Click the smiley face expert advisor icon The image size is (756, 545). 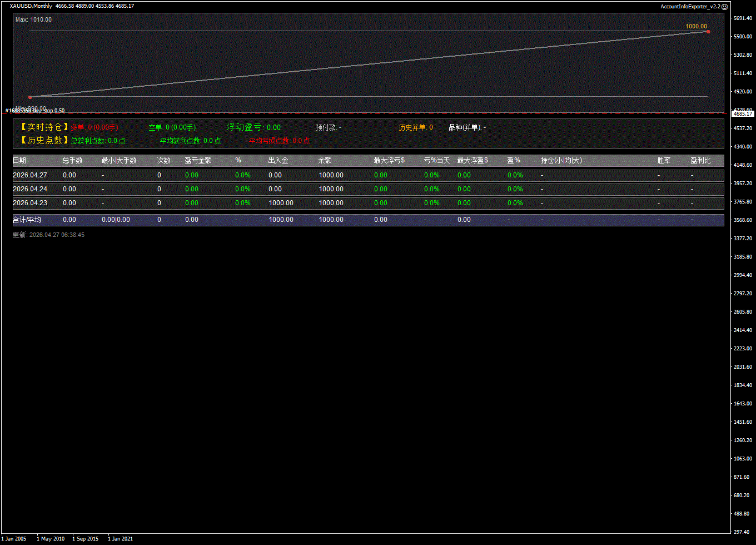tap(724, 6)
